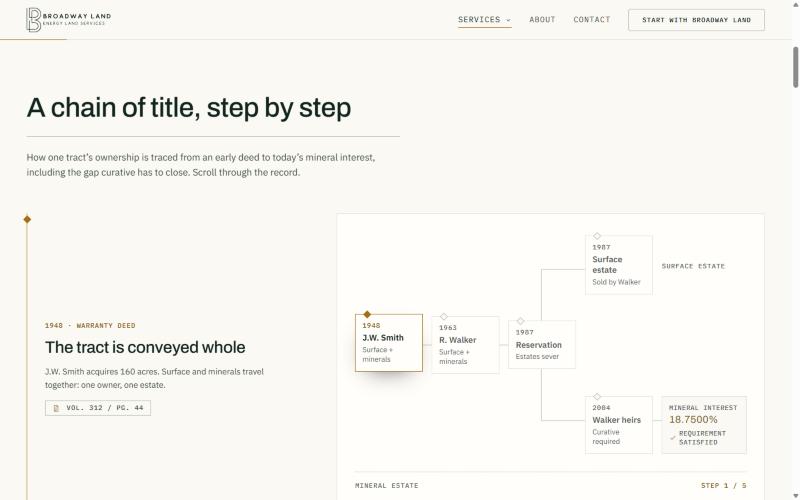The height and width of the screenshot is (500, 800).
Task: Click the diamond marker on Surface estate card
Action: click(x=597, y=236)
